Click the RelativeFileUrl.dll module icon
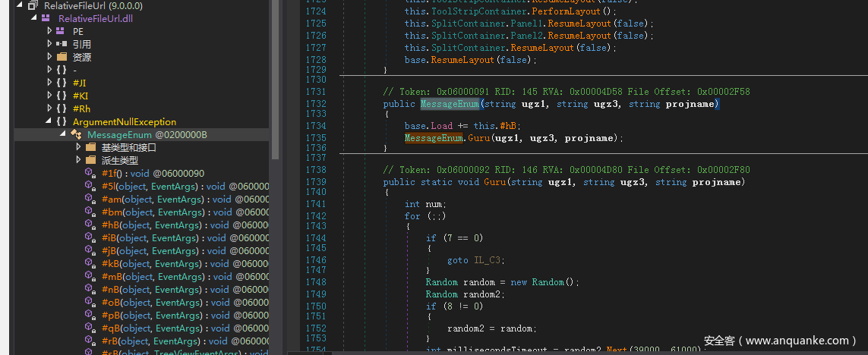The image size is (868, 355). point(47,18)
